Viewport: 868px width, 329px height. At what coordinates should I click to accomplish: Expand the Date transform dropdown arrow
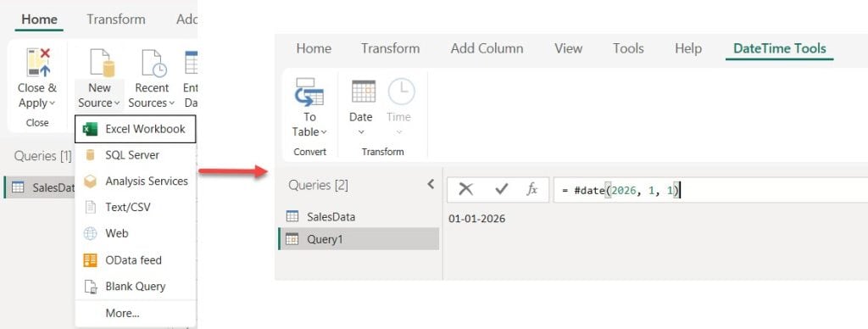(x=361, y=132)
